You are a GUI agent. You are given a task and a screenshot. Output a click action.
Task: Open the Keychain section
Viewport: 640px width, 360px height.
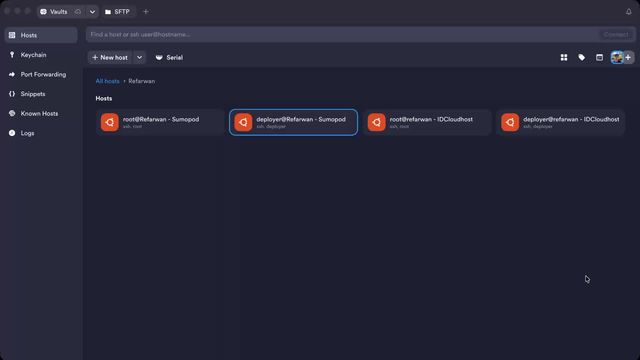(41, 55)
